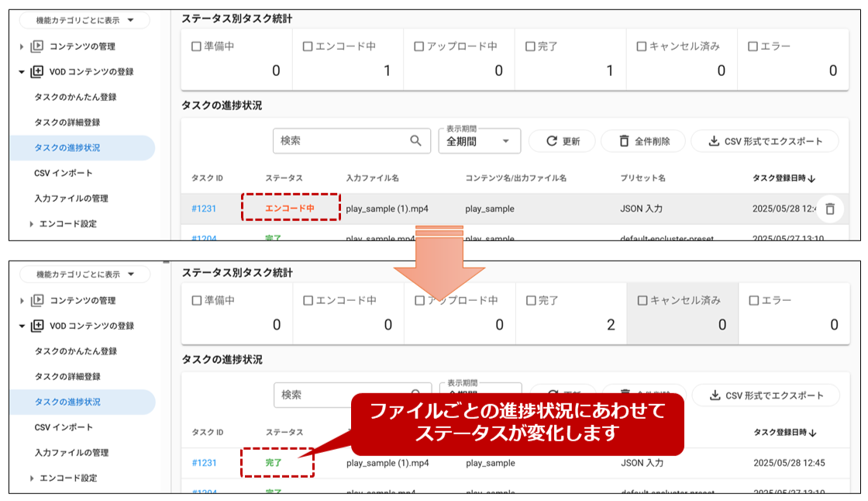Delete task #1231 with row trash icon
868x501 pixels.
[x=830, y=209]
